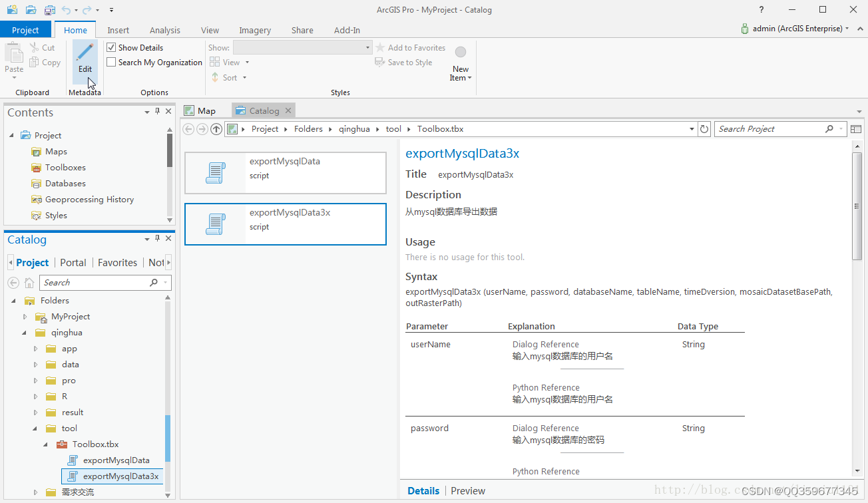Open the Add-In ribbon tab
The width and height of the screenshot is (868, 503).
[x=347, y=30]
